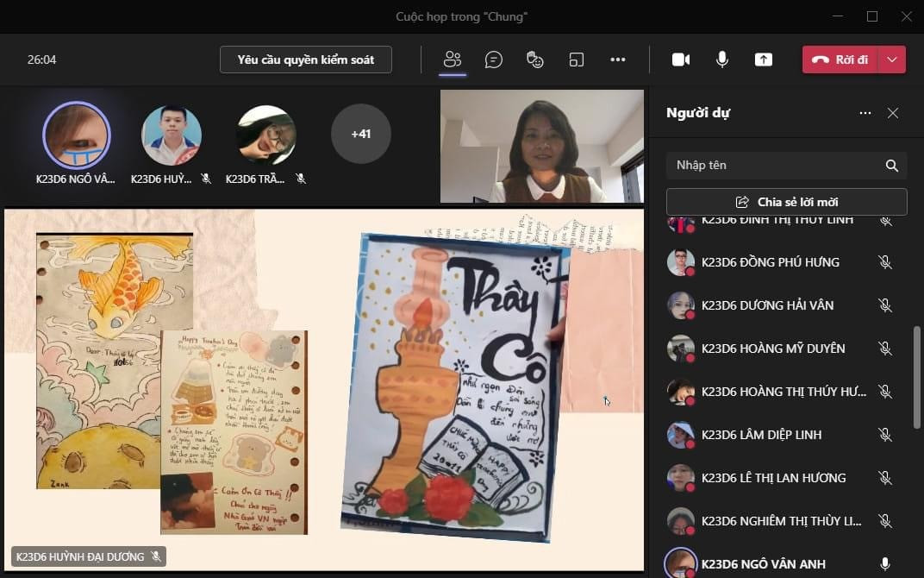Expand the +41 additional participants bubble
Viewport: 924px width, 578px height.
361,134
